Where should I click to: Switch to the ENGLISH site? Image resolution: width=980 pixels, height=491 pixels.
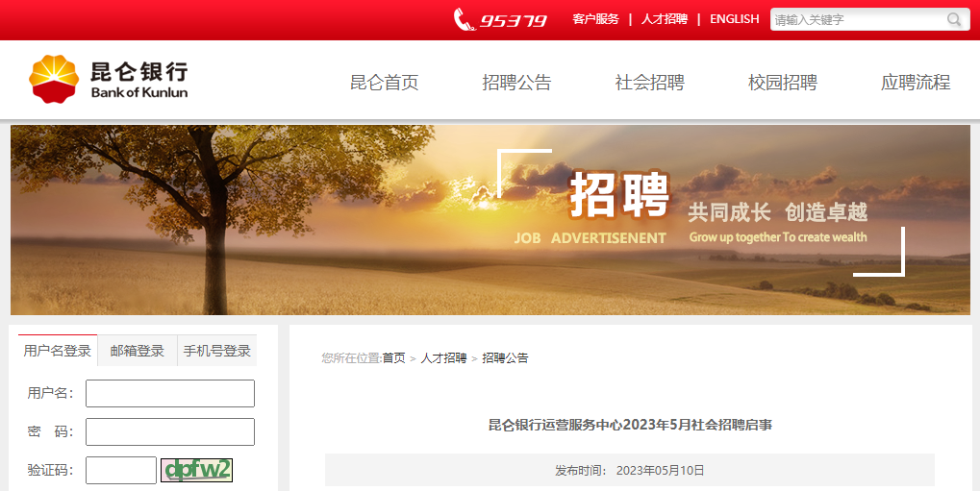click(735, 19)
